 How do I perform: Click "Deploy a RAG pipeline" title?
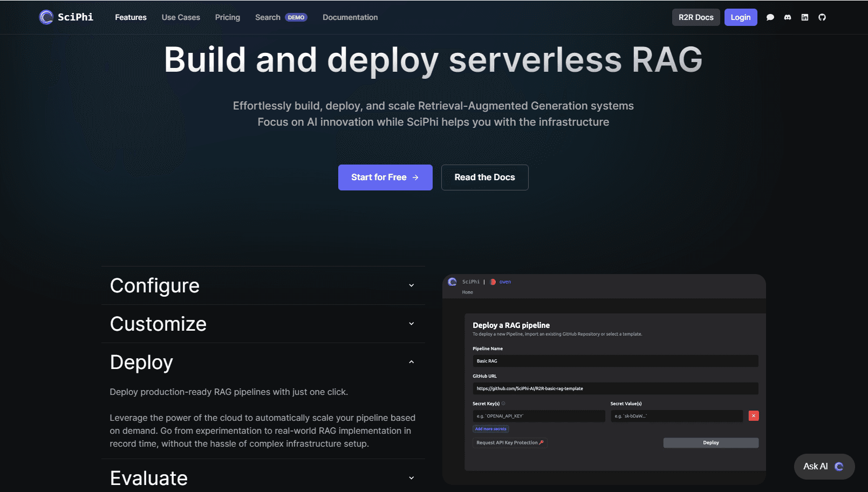tap(511, 325)
